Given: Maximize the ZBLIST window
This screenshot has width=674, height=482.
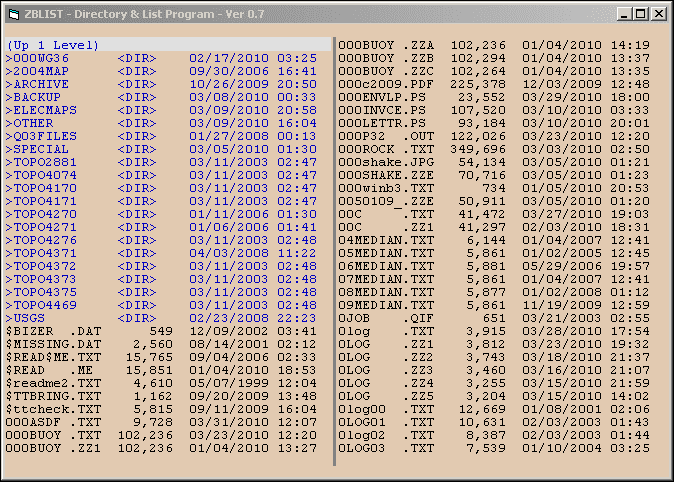Looking at the screenshot, I should point(640,14).
